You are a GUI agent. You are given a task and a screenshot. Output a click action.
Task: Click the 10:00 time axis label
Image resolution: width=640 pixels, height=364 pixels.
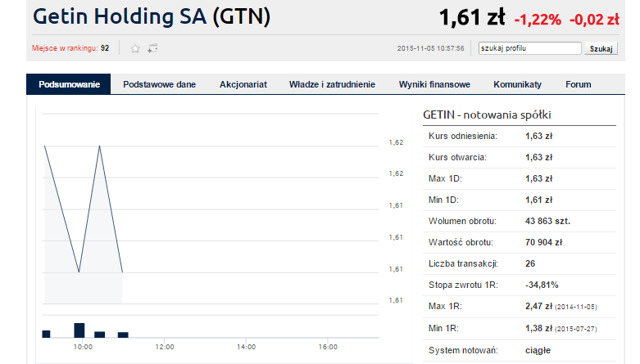pyautogui.click(x=83, y=347)
